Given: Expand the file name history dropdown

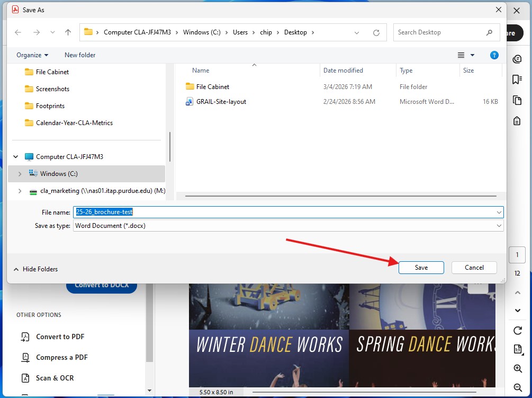Looking at the screenshot, I should pyautogui.click(x=498, y=212).
